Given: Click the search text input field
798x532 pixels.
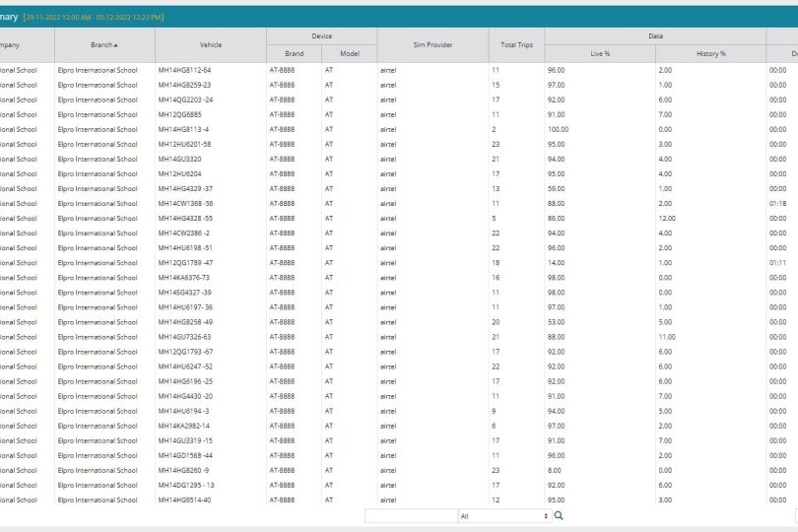Looking at the screenshot, I should tap(410, 515).
